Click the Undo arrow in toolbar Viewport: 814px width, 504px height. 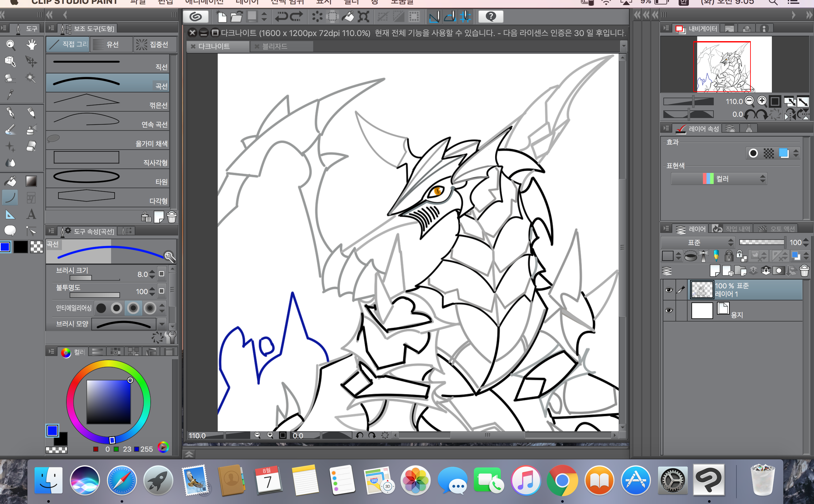click(281, 16)
